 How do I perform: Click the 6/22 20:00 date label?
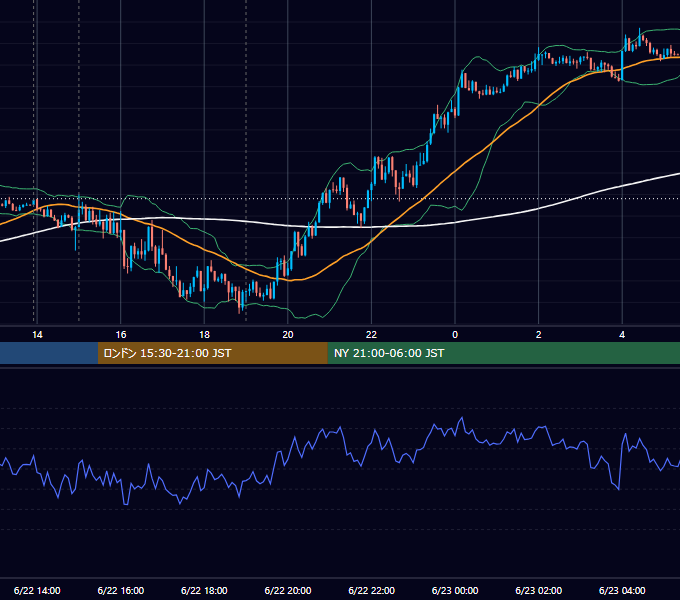[288, 590]
